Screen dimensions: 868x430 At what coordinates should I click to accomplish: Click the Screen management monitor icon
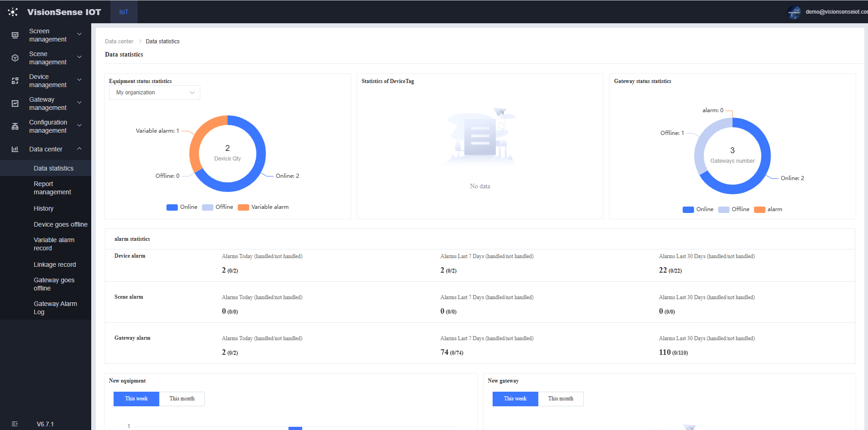(15, 35)
